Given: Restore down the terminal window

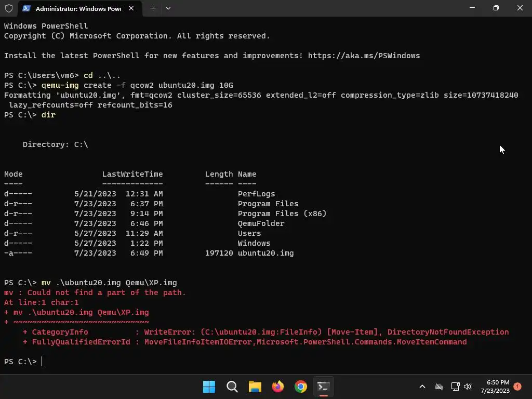Looking at the screenshot, I should (x=496, y=8).
